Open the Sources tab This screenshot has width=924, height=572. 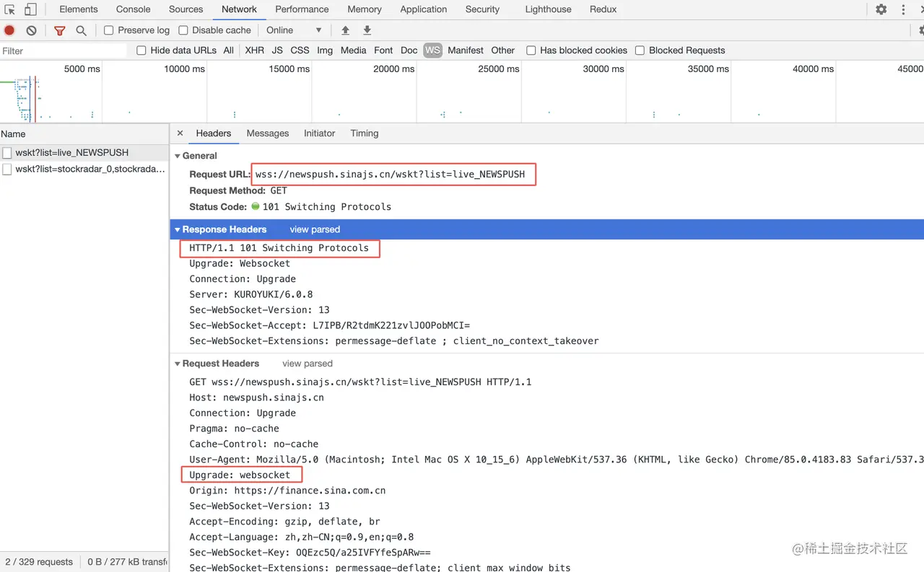[186, 9]
